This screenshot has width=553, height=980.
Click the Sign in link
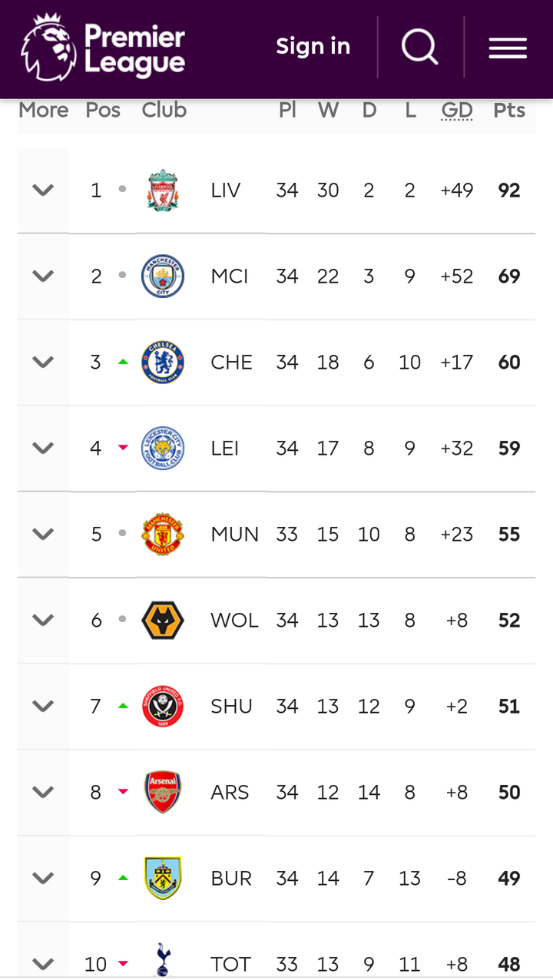[313, 47]
